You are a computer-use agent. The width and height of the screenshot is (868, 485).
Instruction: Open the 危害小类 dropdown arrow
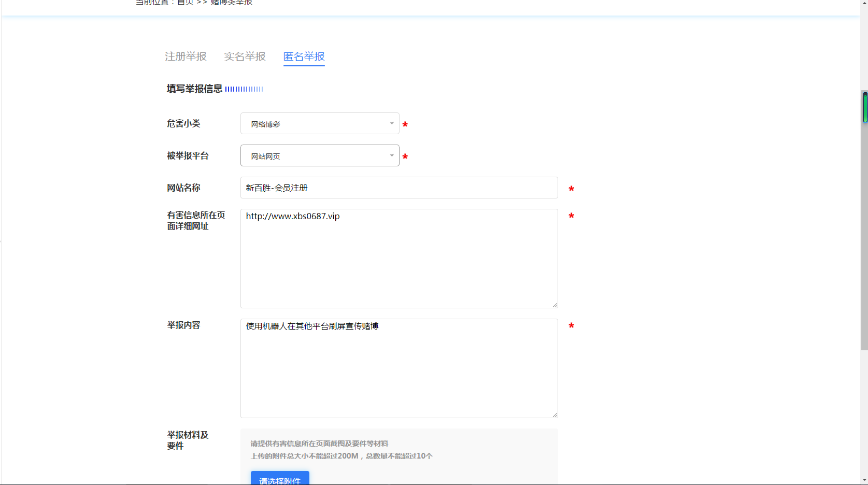pyautogui.click(x=391, y=123)
